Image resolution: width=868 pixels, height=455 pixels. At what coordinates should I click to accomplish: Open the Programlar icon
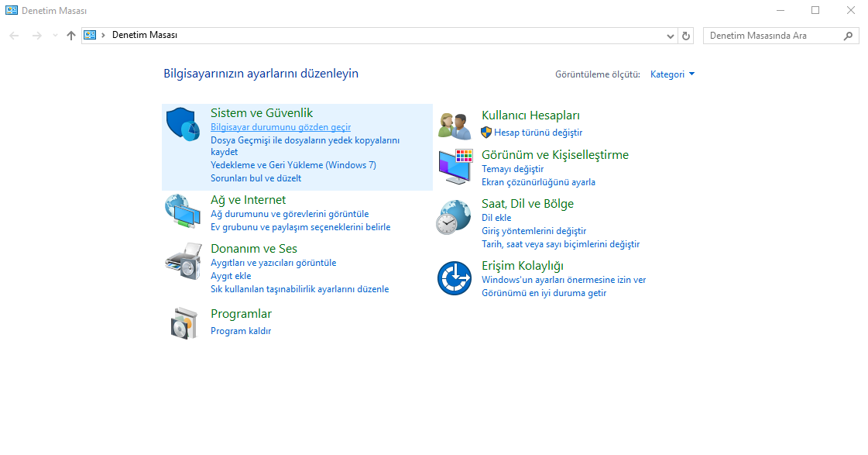pos(183,322)
